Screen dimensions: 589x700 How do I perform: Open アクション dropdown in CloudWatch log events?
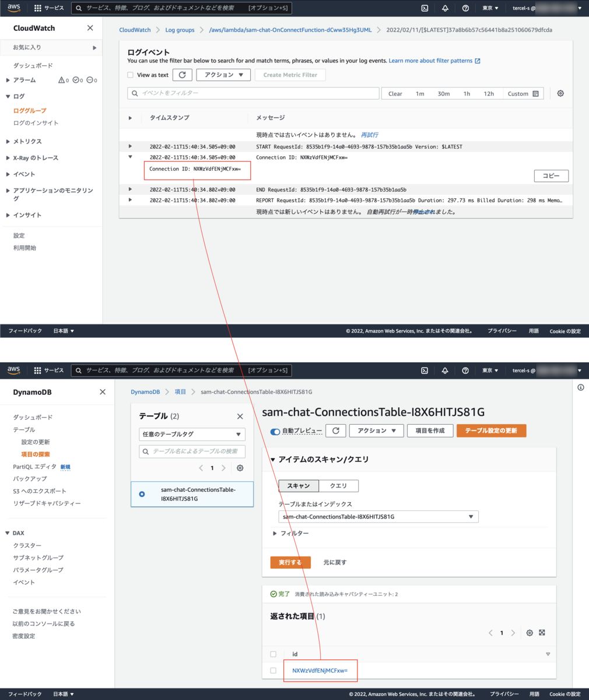point(224,75)
